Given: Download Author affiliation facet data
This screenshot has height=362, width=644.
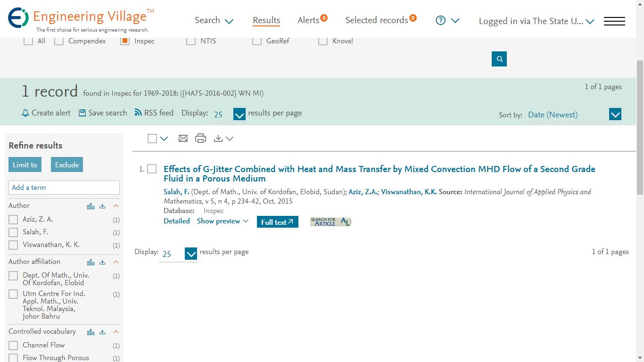Looking at the screenshot, I should [102, 262].
